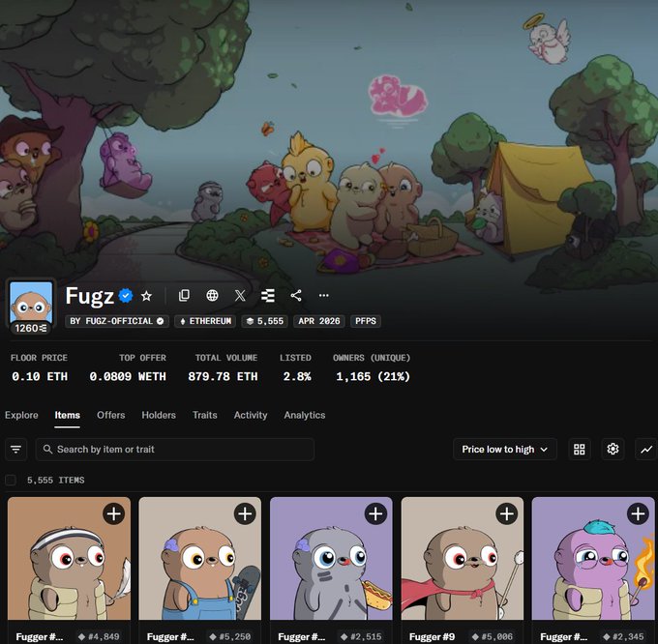Image resolution: width=658 pixels, height=644 pixels.
Task: Click the #5,006 rarity rank label
Action: [493, 637]
